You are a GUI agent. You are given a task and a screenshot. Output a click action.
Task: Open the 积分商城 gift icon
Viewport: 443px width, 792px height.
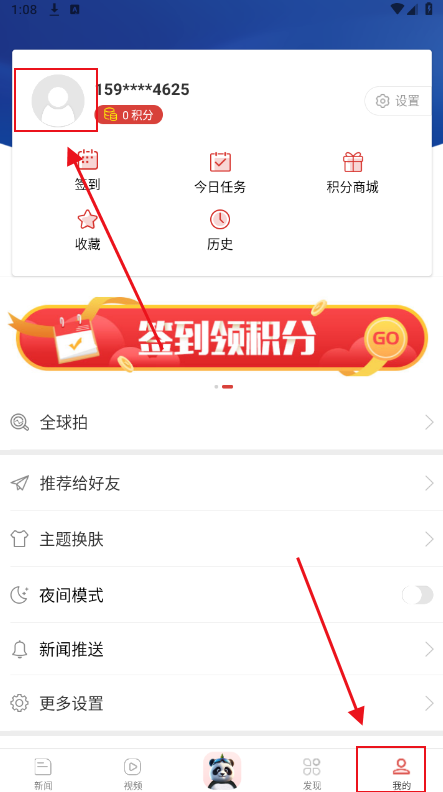353,162
